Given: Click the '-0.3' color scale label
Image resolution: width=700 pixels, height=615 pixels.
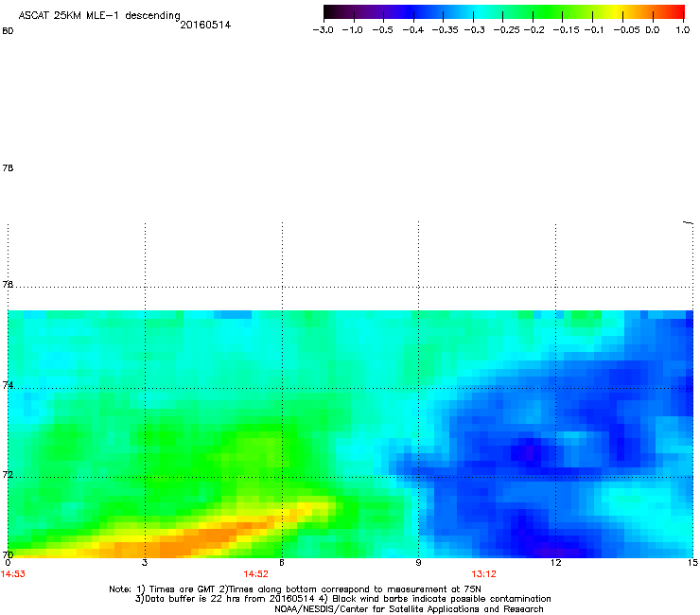Looking at the screenshot, I should point(474,30).
